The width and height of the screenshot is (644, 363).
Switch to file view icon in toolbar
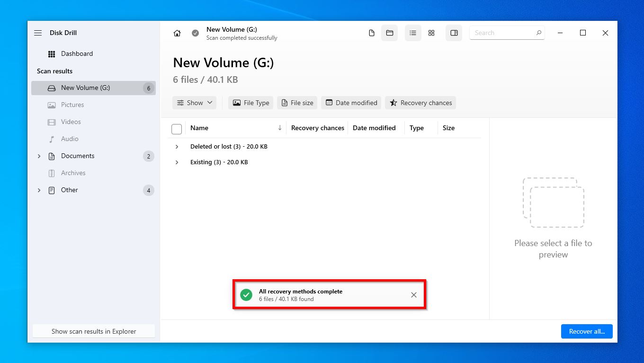coord(372,33)
